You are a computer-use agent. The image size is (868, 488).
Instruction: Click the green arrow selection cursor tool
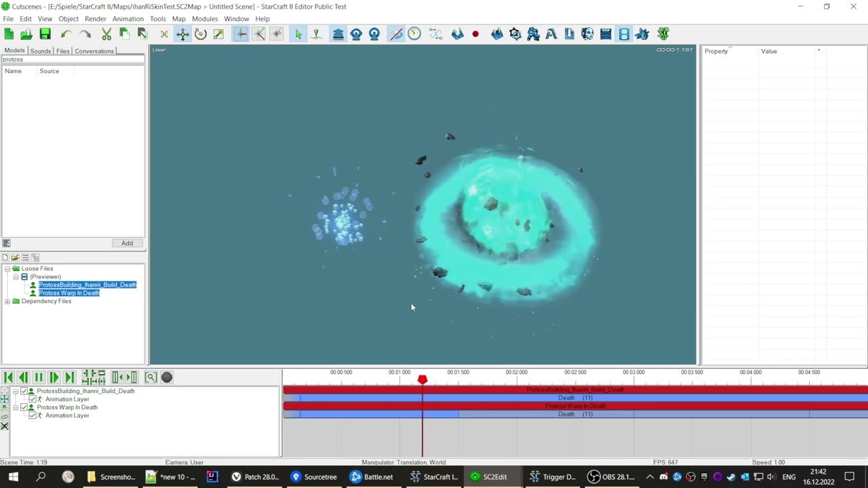click(298, 34)
